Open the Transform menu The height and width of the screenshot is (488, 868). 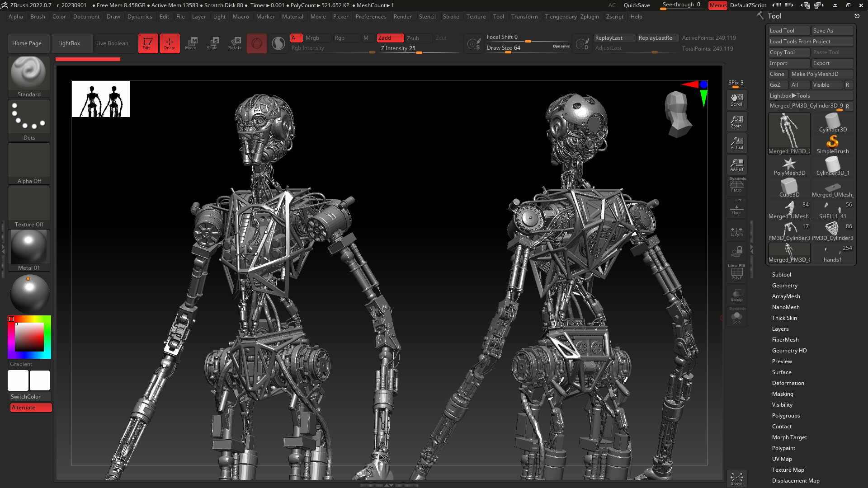524,17
